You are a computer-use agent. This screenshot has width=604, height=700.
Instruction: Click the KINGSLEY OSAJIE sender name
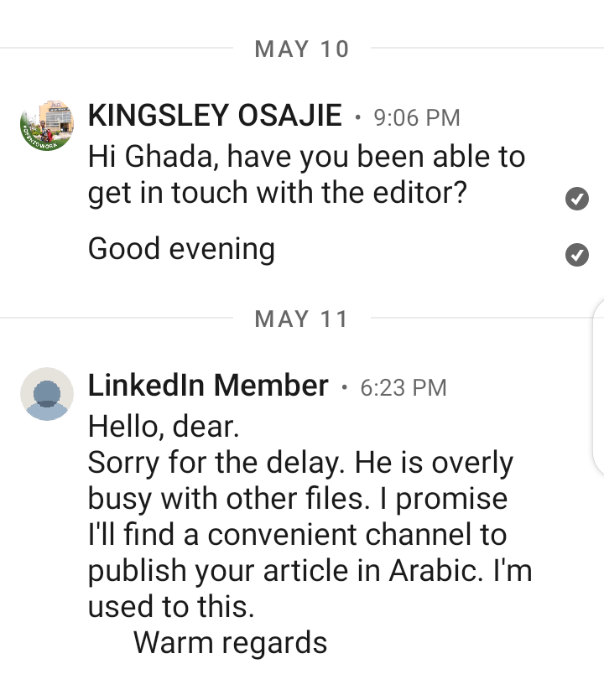tap(215, 117)
